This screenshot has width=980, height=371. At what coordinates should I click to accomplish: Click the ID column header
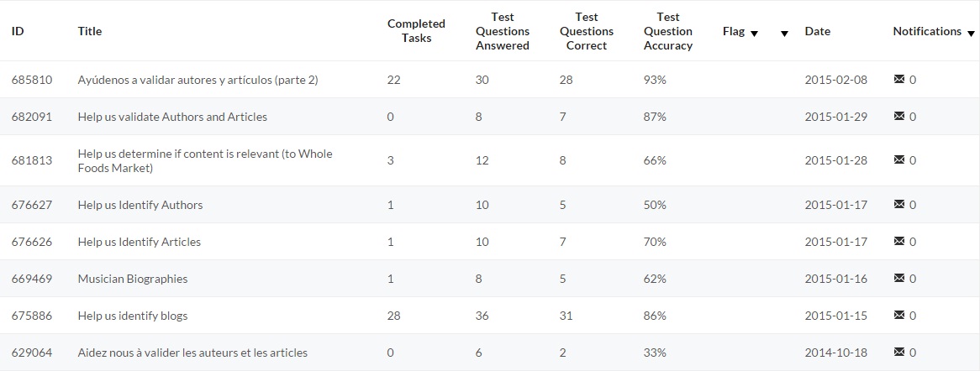click(18, 31)
